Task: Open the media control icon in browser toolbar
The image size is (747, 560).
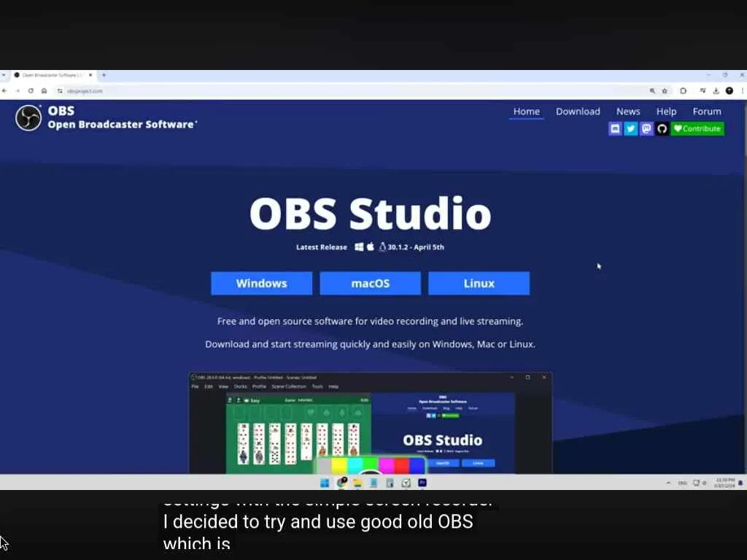Action: tap(703, 90)
